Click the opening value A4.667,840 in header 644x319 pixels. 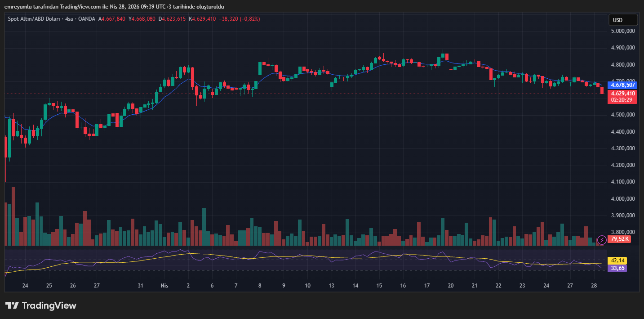click(x=113, y=19)
